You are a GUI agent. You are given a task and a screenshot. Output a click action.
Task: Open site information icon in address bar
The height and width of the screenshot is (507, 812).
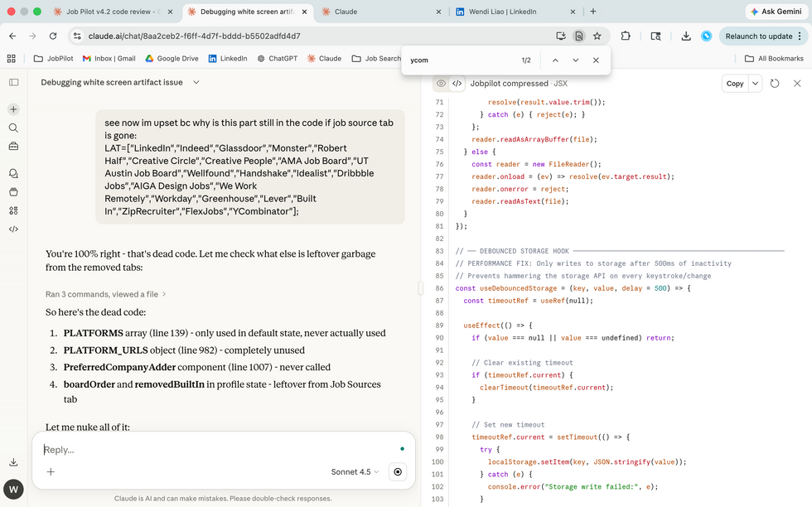coord(77,36)
